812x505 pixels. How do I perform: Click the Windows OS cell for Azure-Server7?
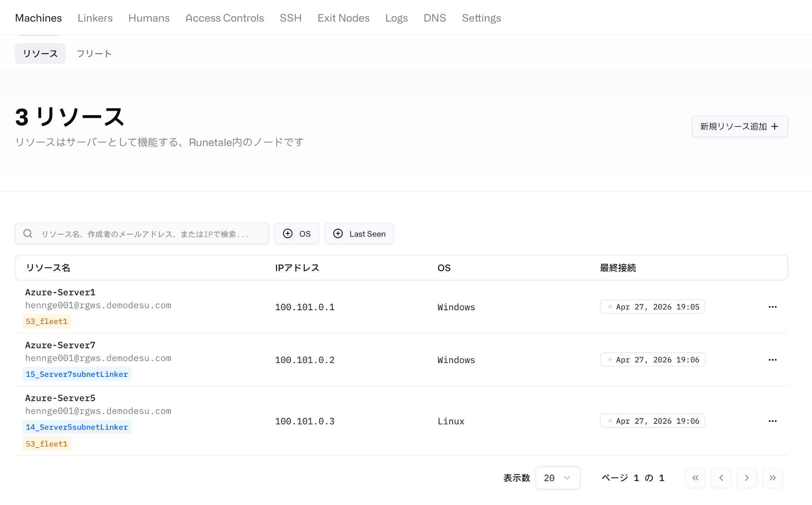[456, 360]
